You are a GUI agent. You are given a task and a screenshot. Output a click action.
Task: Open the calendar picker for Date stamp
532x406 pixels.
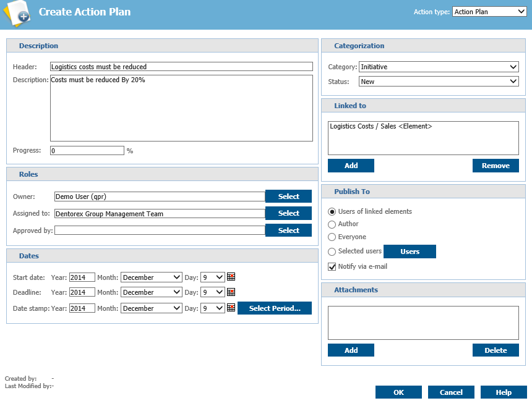point(231,308)
